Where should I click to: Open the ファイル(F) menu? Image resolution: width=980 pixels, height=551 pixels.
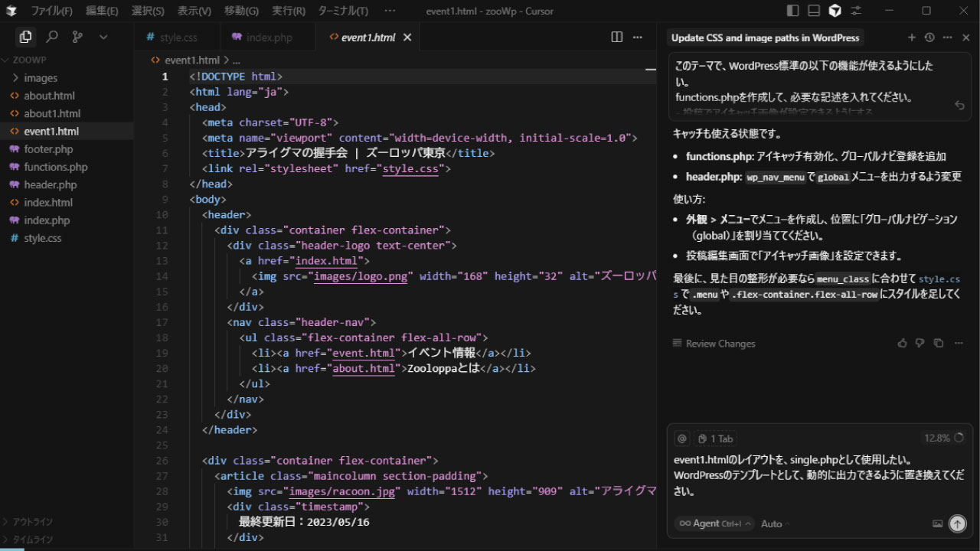click(51, 11)
